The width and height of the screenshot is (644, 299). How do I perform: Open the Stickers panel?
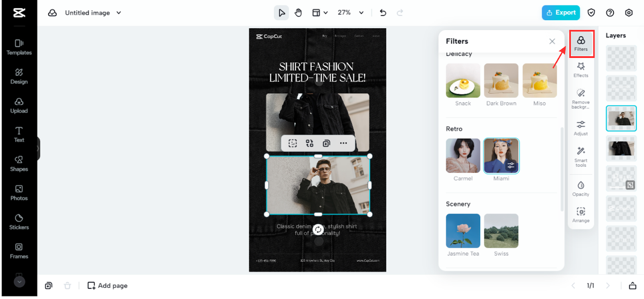click(19, 222)
